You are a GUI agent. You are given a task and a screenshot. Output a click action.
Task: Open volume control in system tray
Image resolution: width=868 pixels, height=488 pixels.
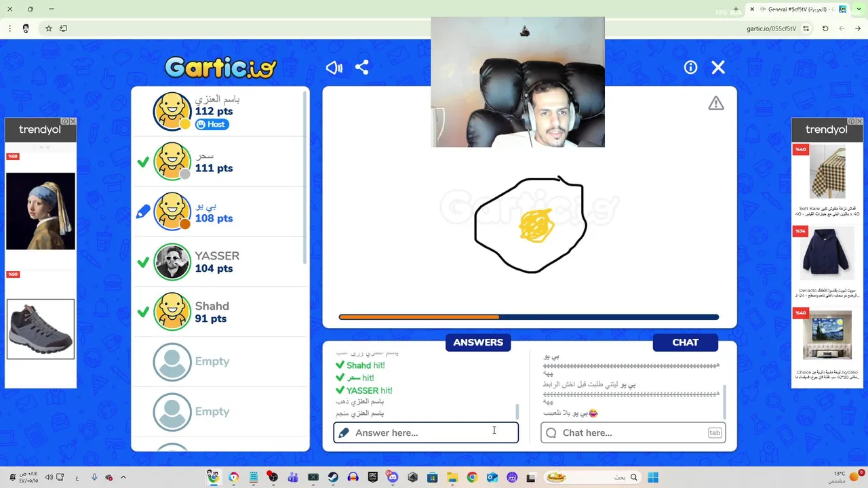tap(49, 477)
